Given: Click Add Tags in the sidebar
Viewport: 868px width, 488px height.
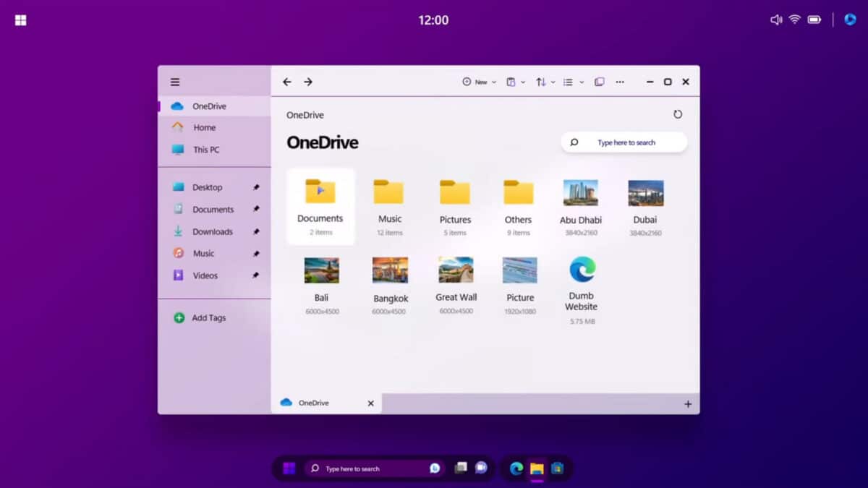Looking at the screenshot, I should (207, 317).
